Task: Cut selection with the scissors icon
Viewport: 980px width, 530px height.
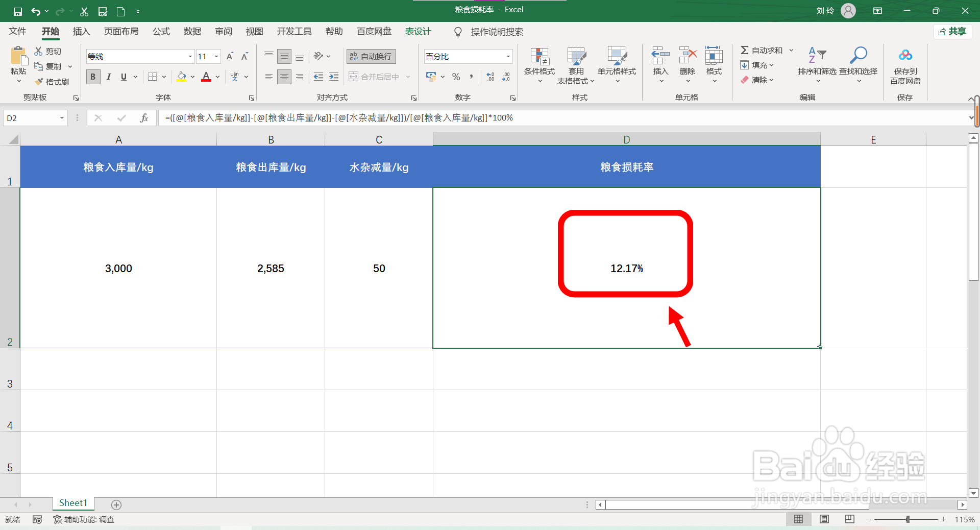Action: point(84,11)
